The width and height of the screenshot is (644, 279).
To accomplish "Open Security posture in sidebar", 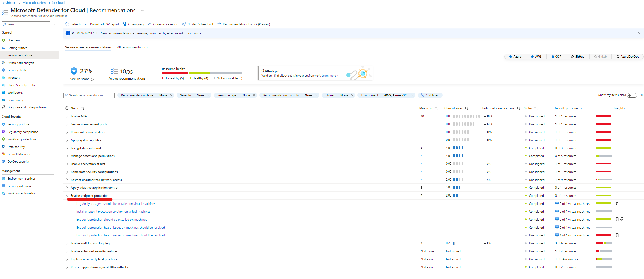I will (x=18, y=124).
